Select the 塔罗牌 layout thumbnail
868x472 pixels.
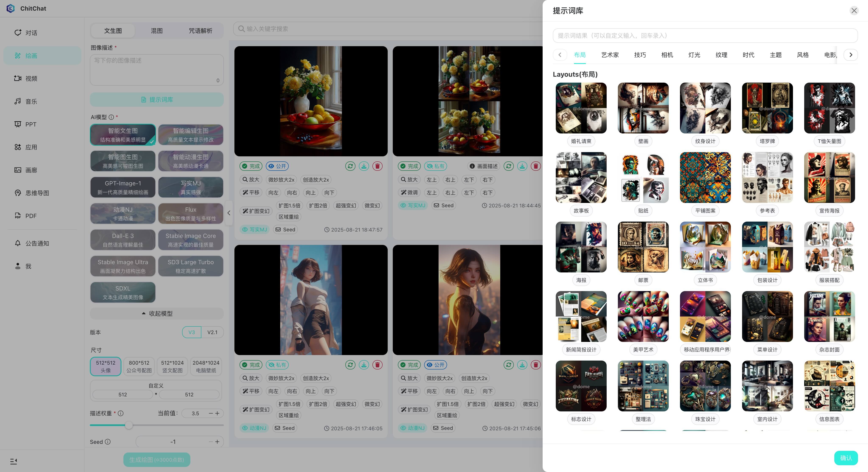click(767, 108)
